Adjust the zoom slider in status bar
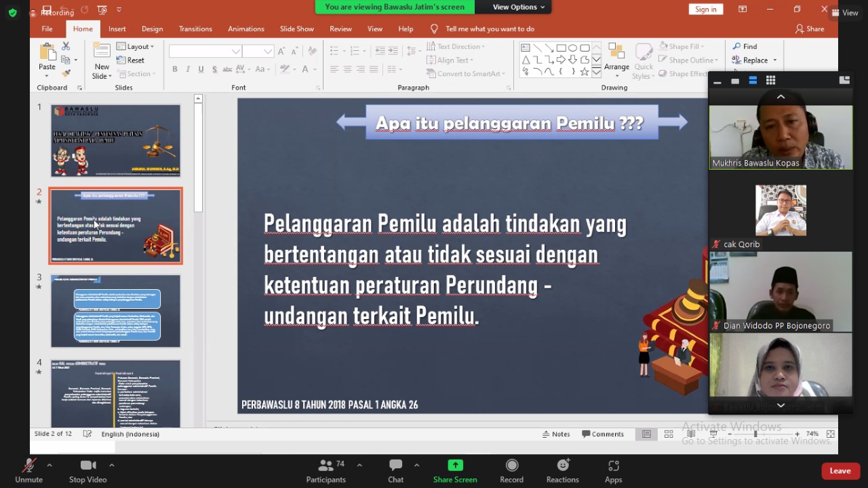 click(x=755, y=434)
